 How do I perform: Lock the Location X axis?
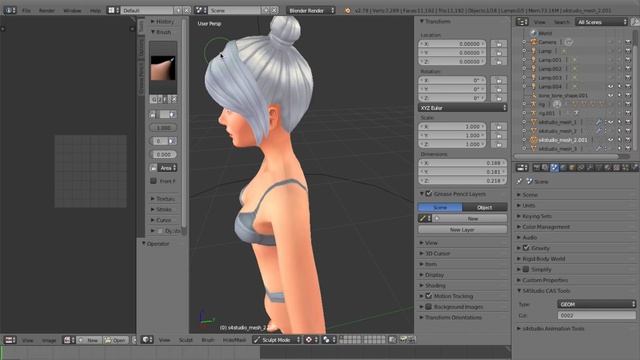499,44
